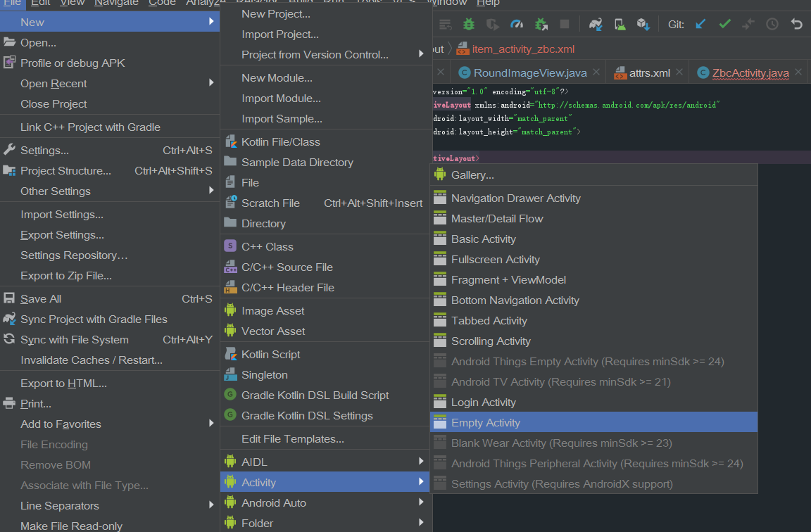Choose Link C++ Project with Gradle

pyautogui.click(x=110, y=127)
